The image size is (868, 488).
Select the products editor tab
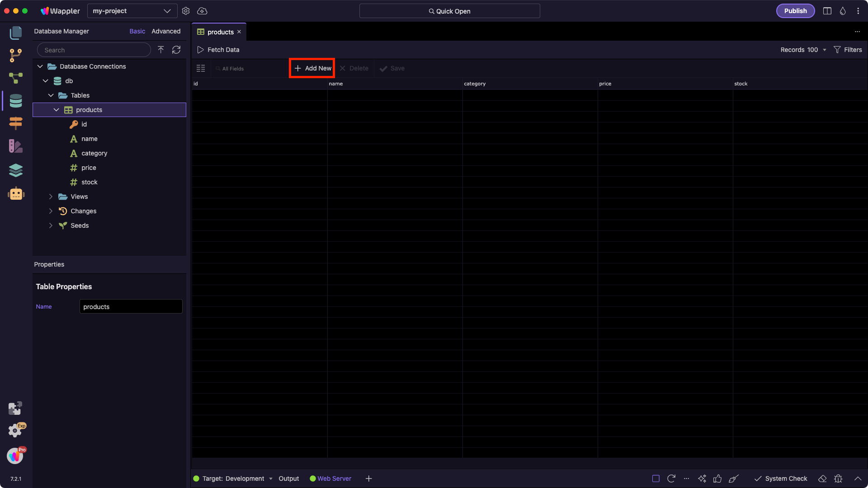coord(220,32)
